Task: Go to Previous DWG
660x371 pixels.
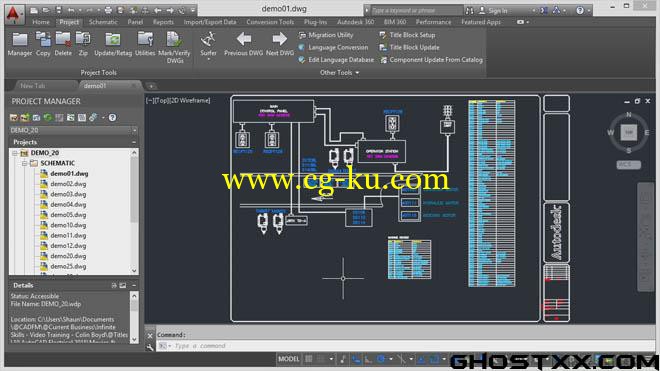Action: pos(243,44)
